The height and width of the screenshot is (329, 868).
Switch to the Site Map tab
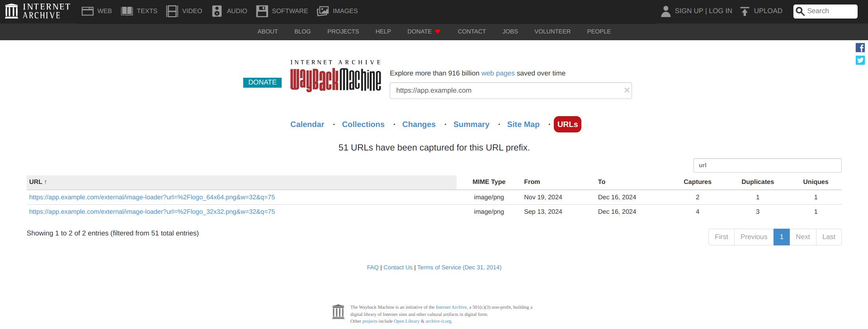[x=523, y=124]
